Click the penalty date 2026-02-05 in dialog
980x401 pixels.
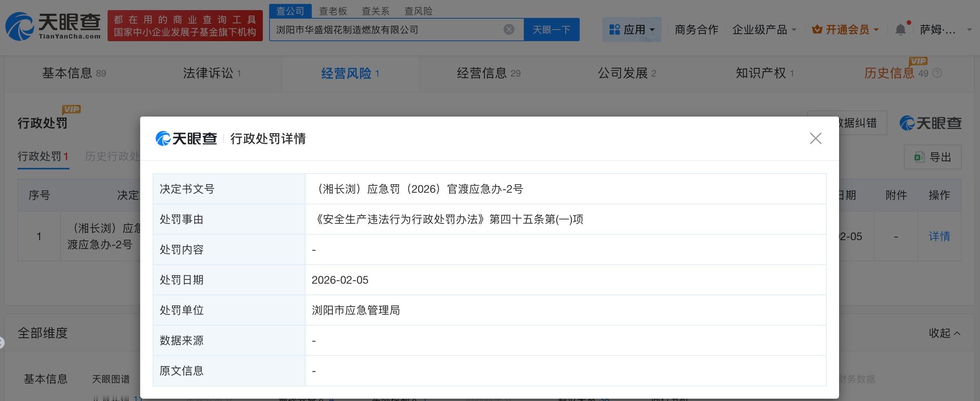[340, 280]
